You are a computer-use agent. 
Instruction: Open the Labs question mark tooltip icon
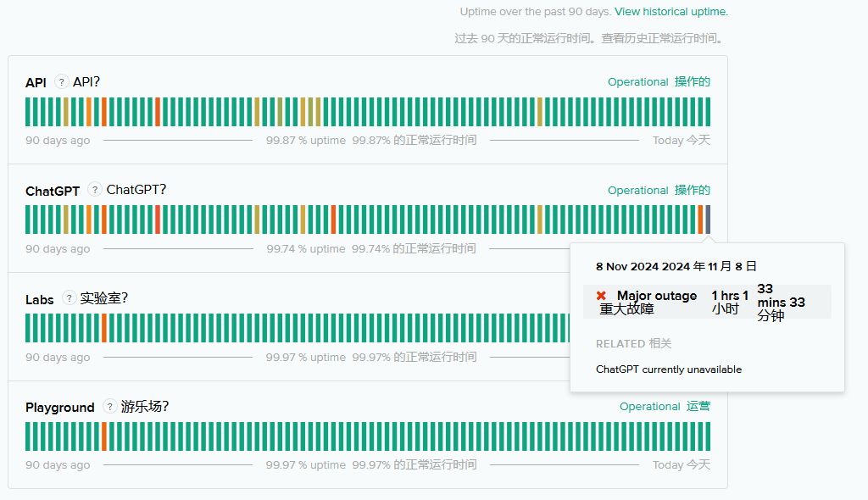click(x=70, y=298)
